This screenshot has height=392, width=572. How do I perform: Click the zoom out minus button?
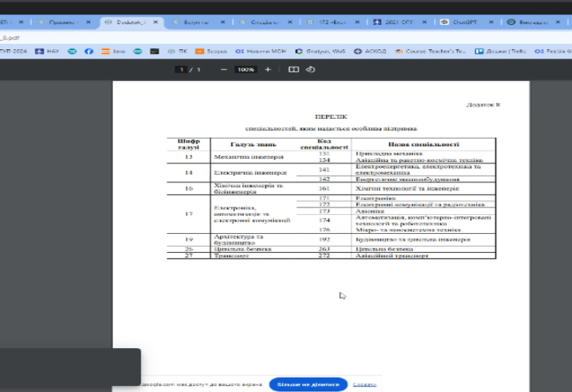tap(223, 70)
